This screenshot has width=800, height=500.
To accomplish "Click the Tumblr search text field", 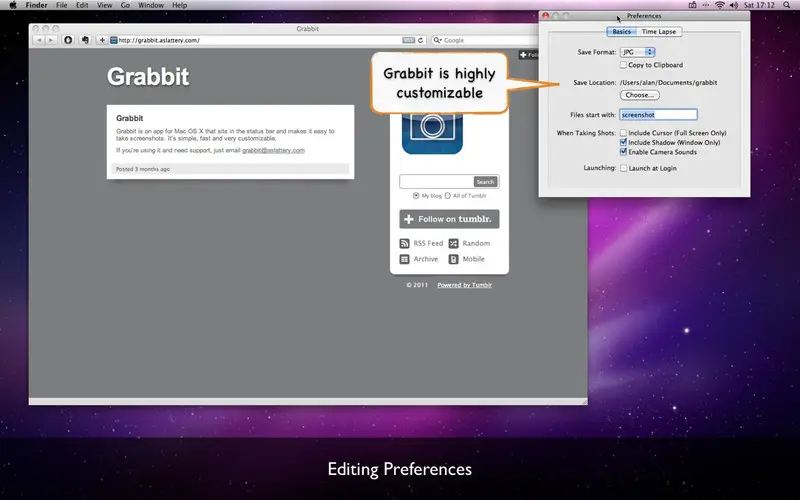I will point(437,182).
